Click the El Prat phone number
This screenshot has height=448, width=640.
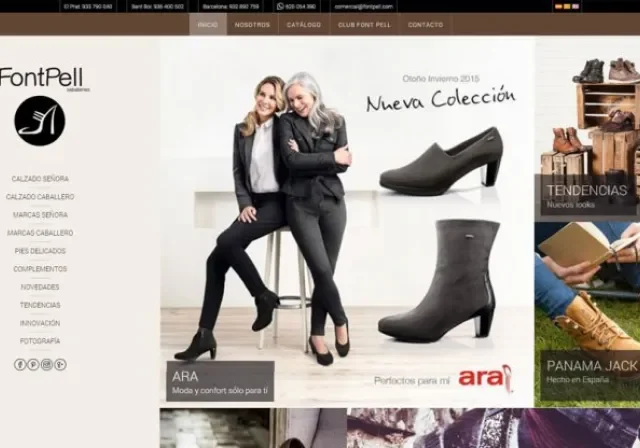click(x=88, y=7)
